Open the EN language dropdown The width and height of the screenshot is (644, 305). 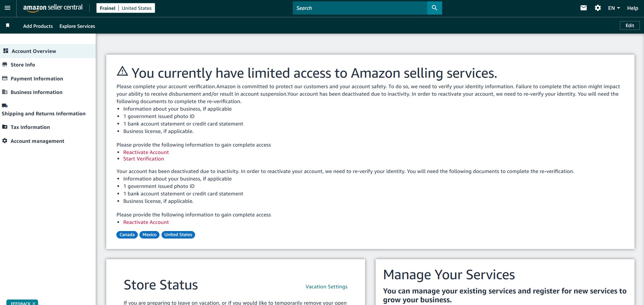614,8
